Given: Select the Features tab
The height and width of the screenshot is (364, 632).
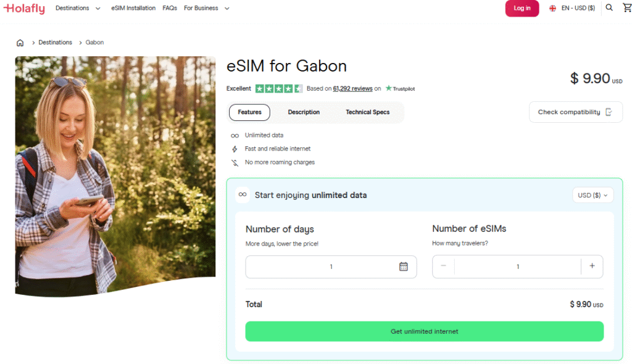Looking at the screenshot, I should click(x=249, y=112).
